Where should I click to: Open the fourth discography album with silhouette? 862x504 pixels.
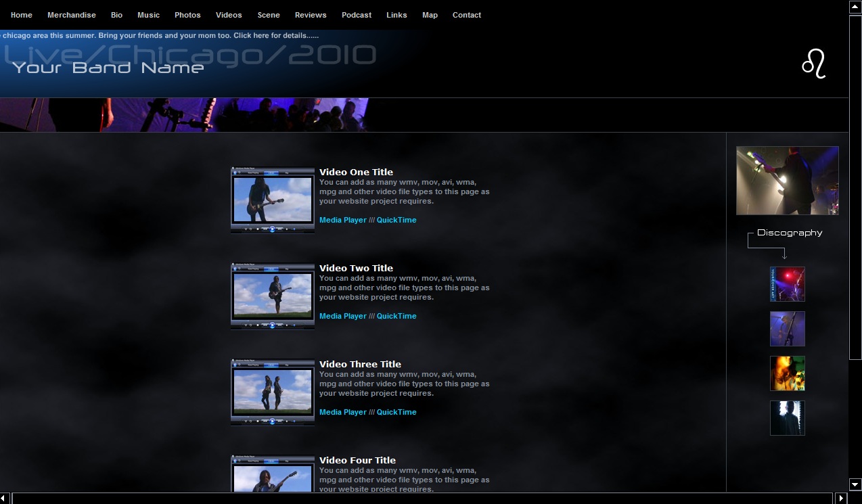(788, 418)
